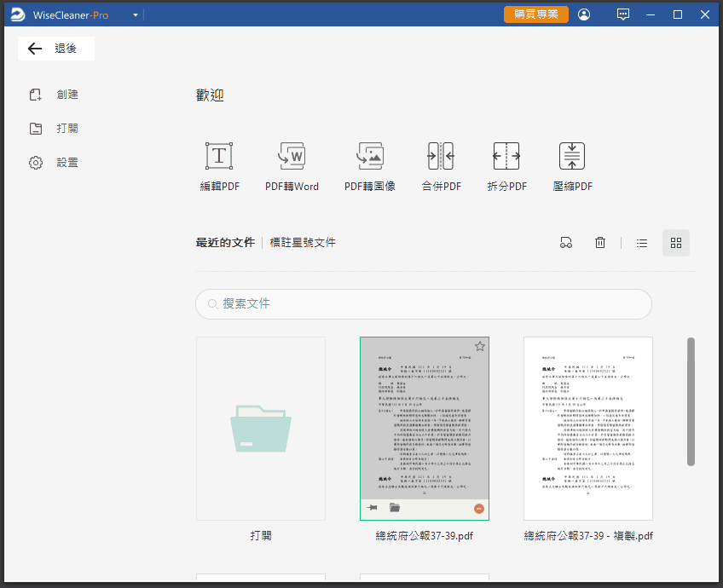The height and width of the screenshot is (588, 723).
Task: Star the 總統府公報37-39.pdf file
Action: 480,346
